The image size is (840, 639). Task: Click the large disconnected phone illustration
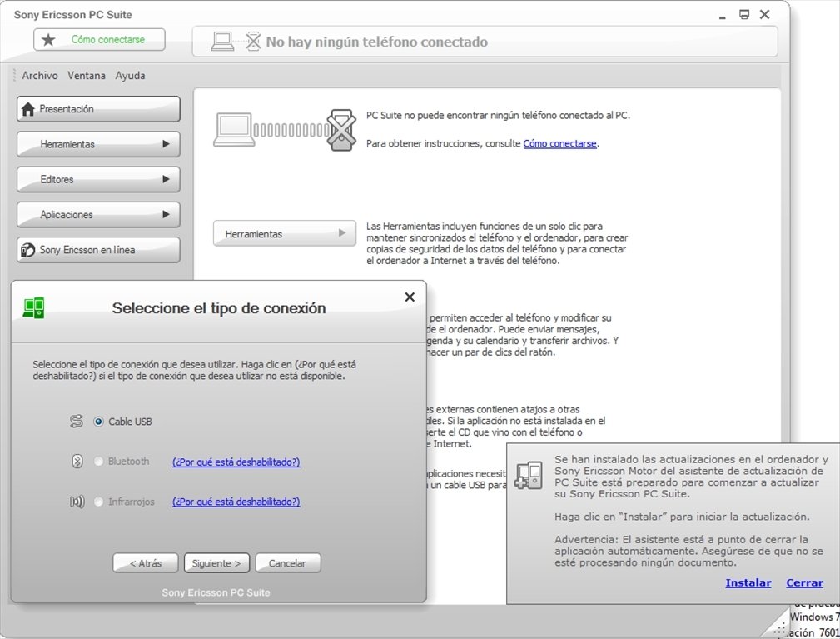342,130
